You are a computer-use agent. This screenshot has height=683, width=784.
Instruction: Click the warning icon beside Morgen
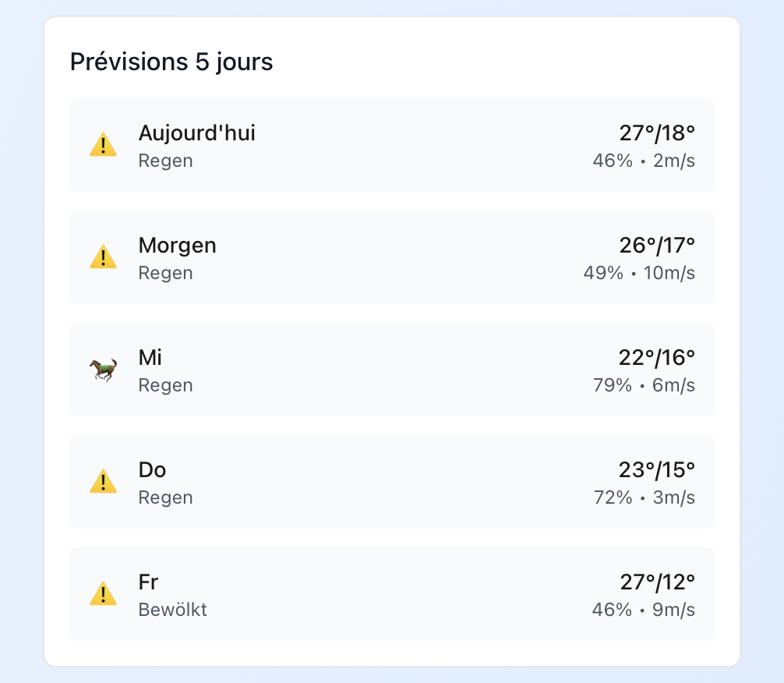103,257
